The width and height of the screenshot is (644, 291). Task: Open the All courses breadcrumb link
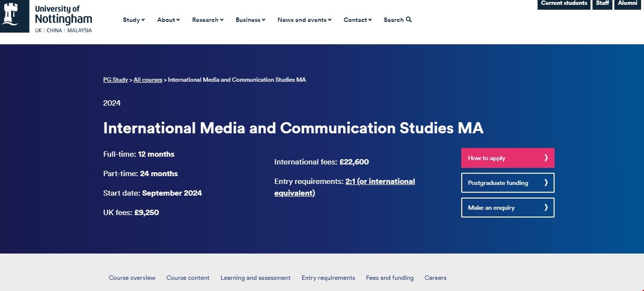pos(148,80)
